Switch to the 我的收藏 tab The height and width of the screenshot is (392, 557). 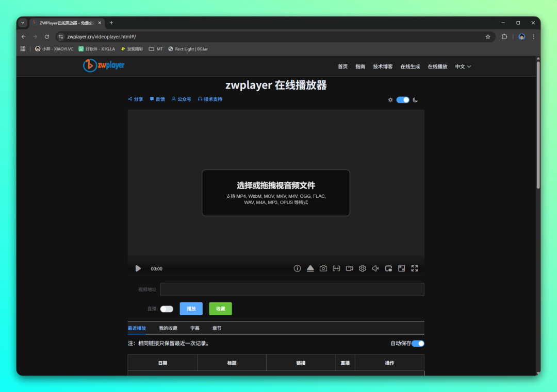pos(168,328)
